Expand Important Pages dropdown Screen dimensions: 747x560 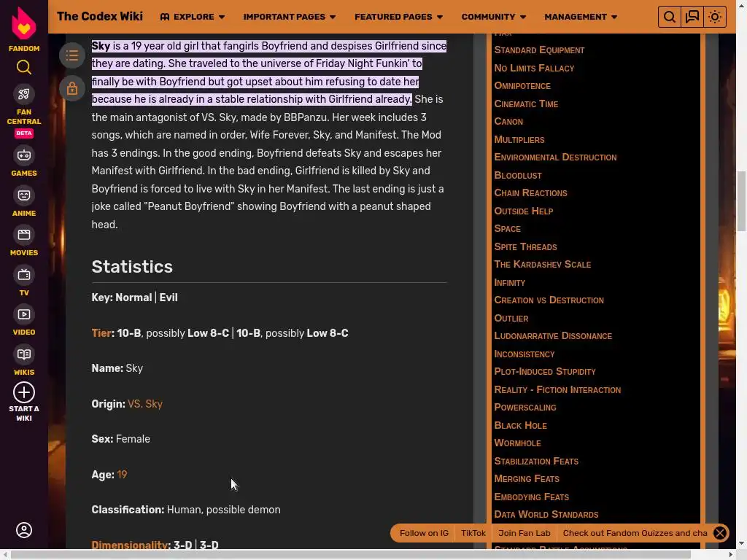point(290,17)
